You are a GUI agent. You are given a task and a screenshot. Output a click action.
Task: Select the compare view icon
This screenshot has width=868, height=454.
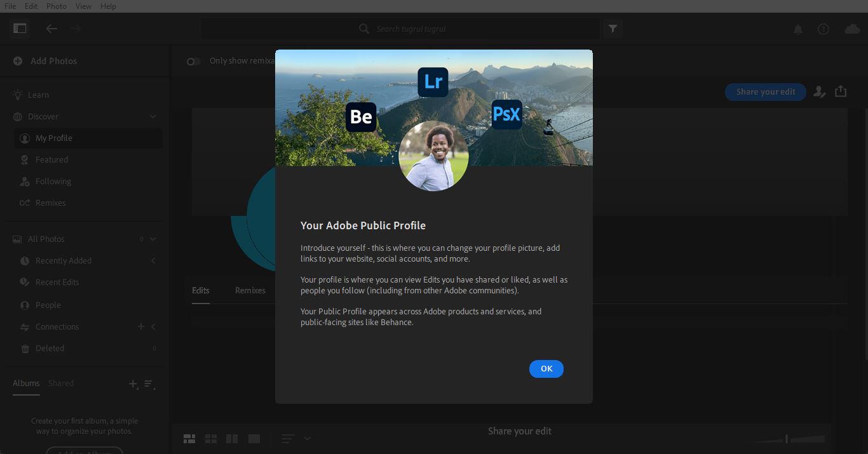pyautogui.click(x=232, y=439)
